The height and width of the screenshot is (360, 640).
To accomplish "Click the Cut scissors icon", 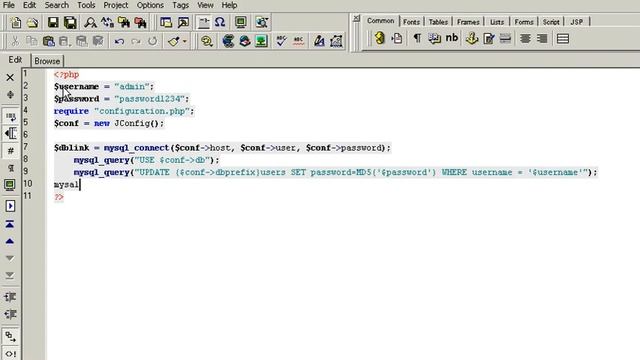I will tap(15, 41).
